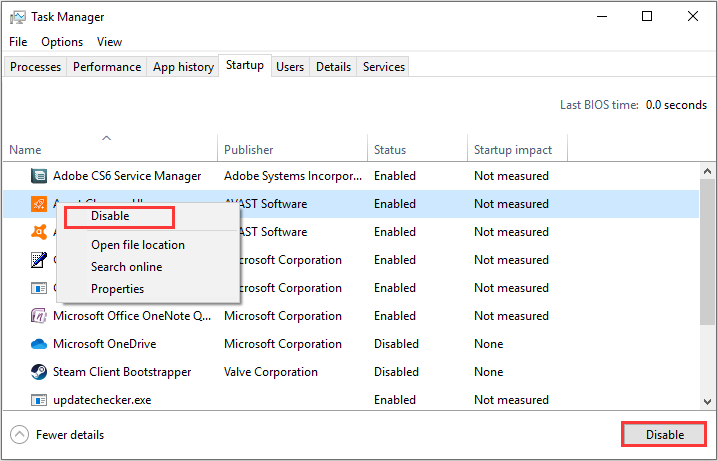This screenshot has height=461, width=718.
Task: Click the Microsoft Office OneNote icon
Action: tap(39, 316)
